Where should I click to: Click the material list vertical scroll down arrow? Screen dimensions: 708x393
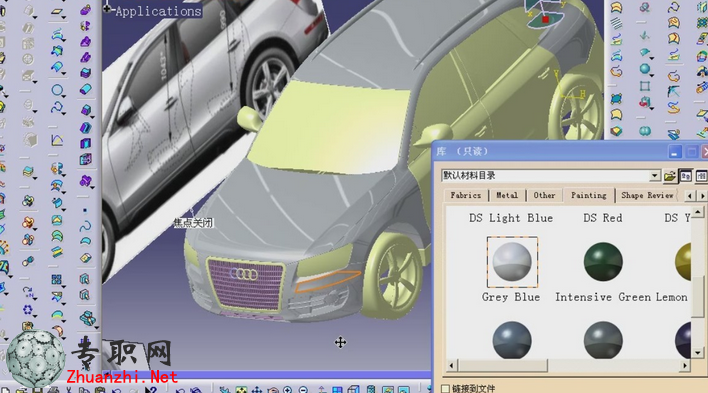(698, 352)
